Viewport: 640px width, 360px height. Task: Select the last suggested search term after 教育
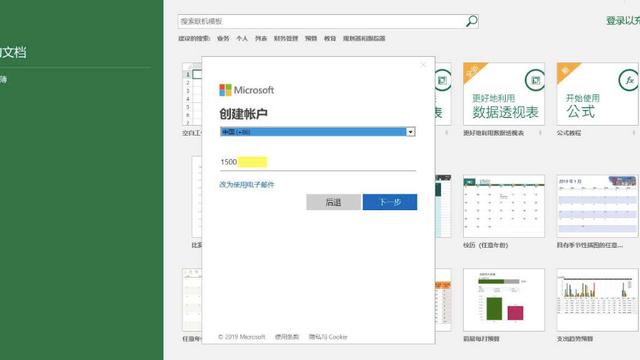tap(364, 38)
